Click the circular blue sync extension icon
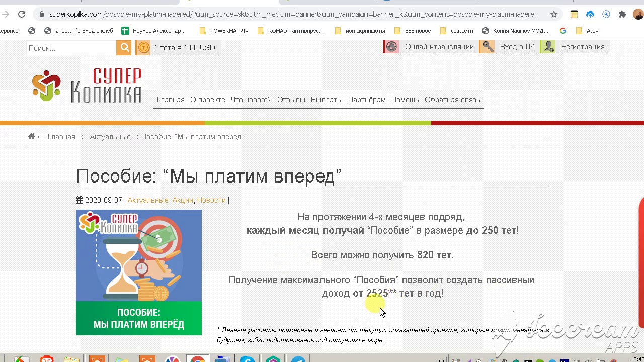This screenshot has height=362, width=644. [606, 14]
